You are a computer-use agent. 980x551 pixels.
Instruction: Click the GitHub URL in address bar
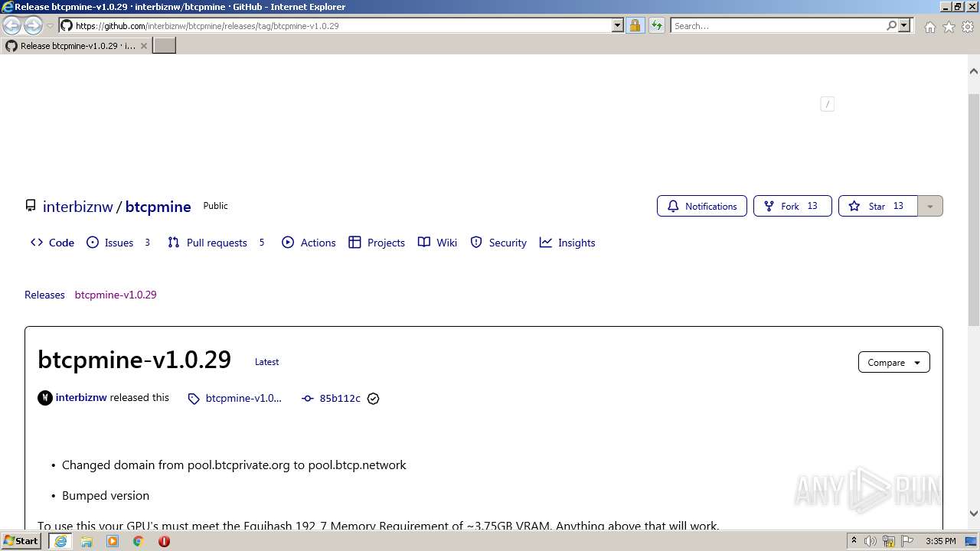click(207, 26)
